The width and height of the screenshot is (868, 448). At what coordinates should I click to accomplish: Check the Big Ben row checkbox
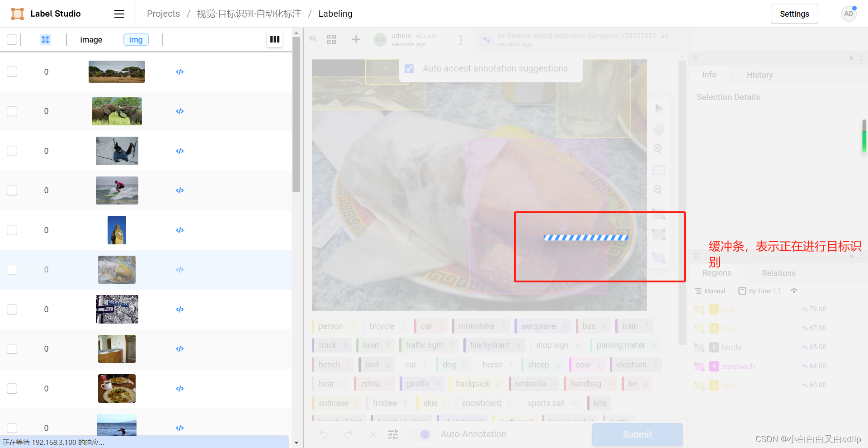click(x=12, y=230)
